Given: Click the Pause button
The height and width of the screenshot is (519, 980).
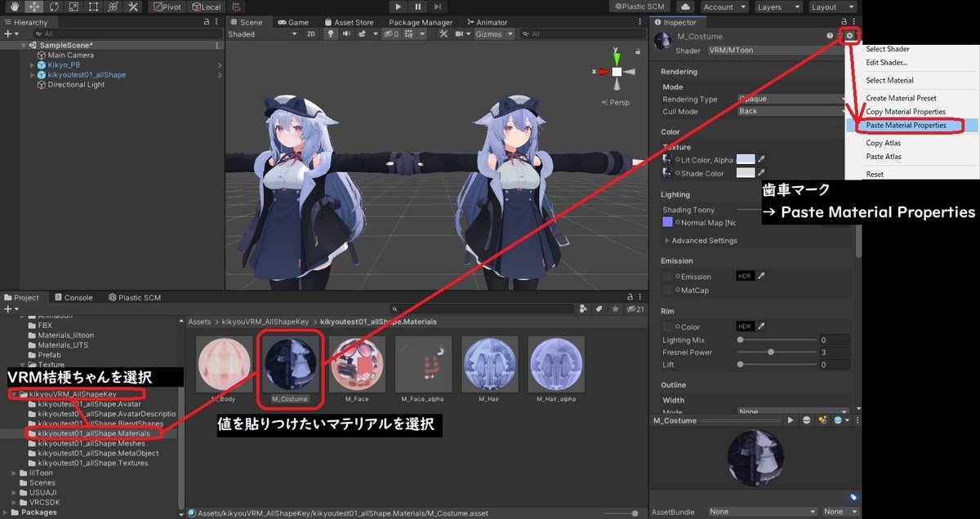Looking at the screenshot, I should 418,7.
